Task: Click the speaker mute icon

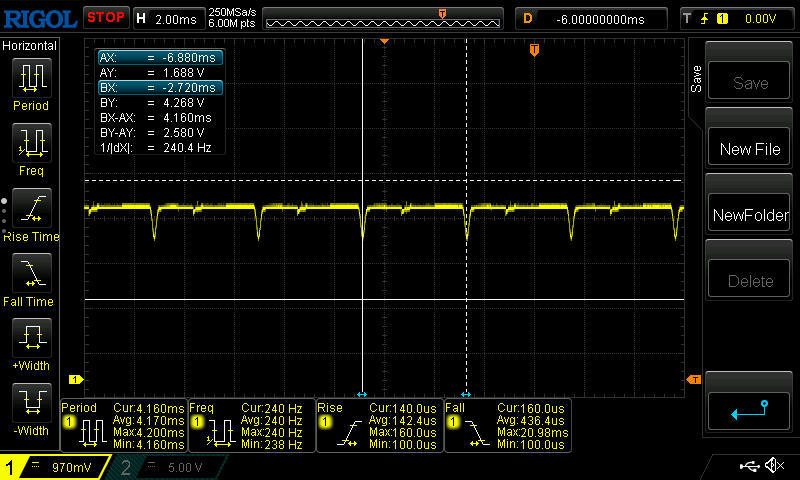Action: 773,466
